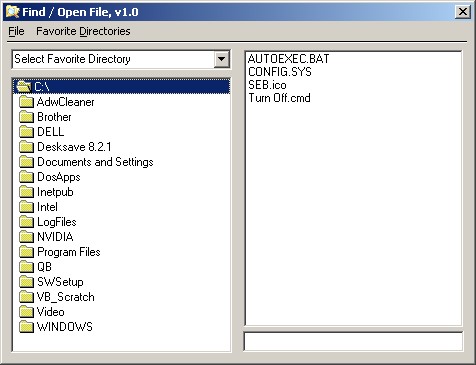Select the NVIDIA directory name
Viewport: 476px width, 365px height.
tap(55, 237)
